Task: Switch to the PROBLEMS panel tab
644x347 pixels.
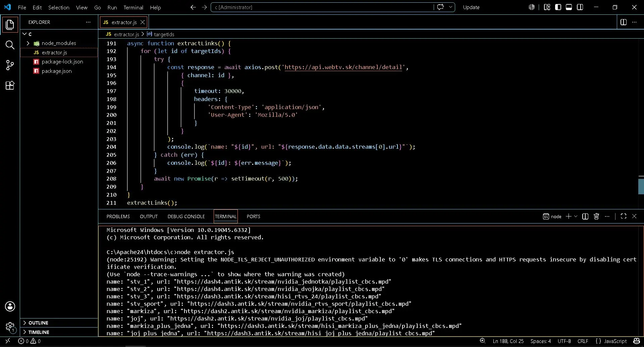Action: coord(118,216)
